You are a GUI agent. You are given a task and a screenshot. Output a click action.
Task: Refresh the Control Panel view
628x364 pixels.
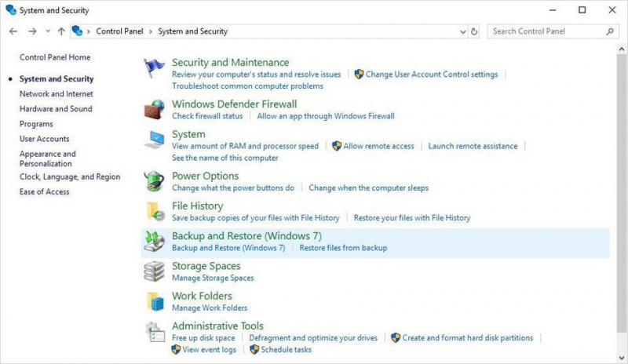pyautogui.click(x=474, y=31)
